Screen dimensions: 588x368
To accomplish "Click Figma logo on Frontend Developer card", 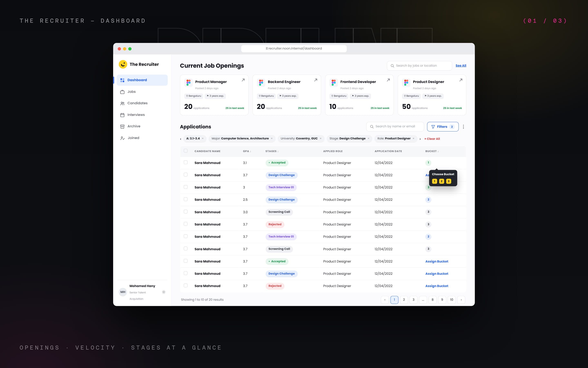I will [334, 83].
